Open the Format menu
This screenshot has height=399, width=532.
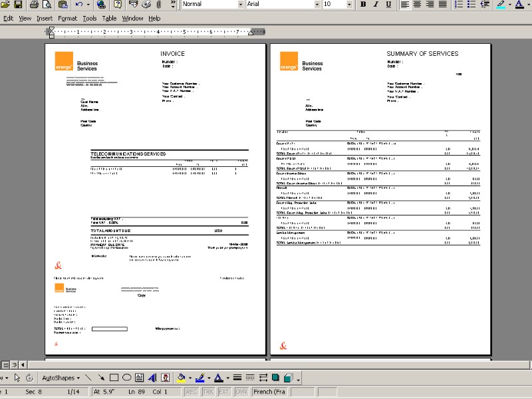(68, 19)
